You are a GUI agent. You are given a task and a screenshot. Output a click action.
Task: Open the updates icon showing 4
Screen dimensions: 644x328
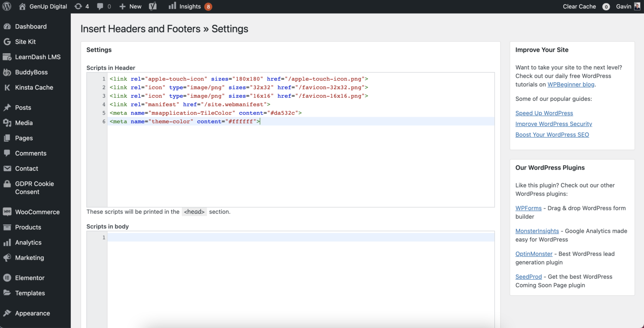81,6
